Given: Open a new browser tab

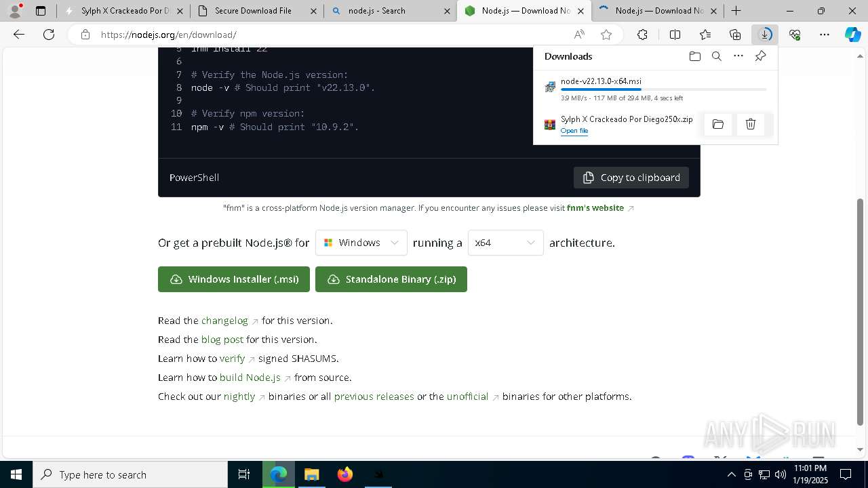Looking at the screenshot, I should tap(736, 11).
